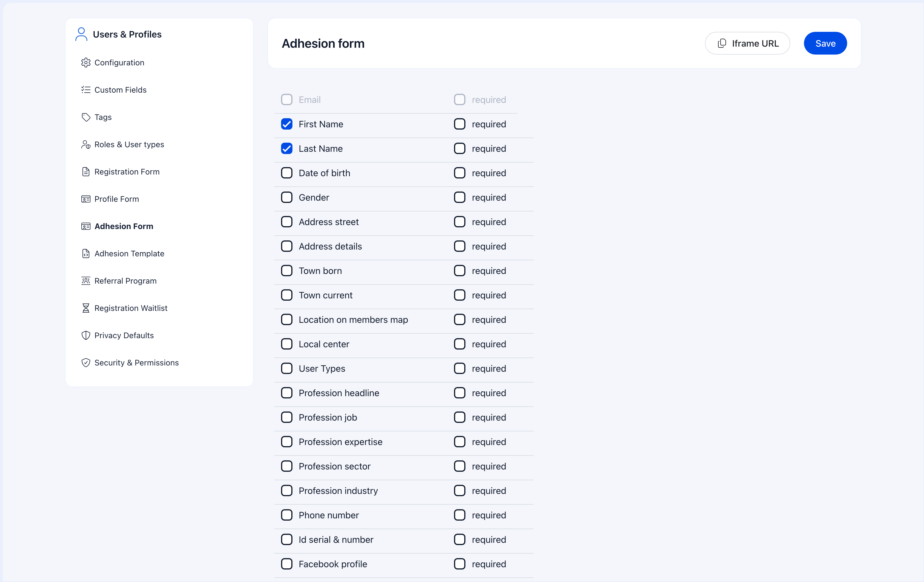Select the Configuration gear icon
Screen dimensions: 924x582
(x=86, y=63)
